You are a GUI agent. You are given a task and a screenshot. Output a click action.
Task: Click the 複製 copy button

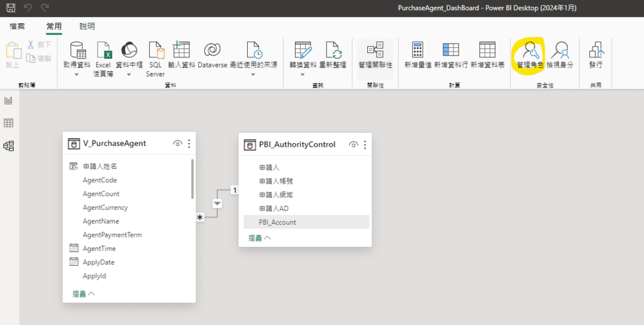(x=39, y=59)
